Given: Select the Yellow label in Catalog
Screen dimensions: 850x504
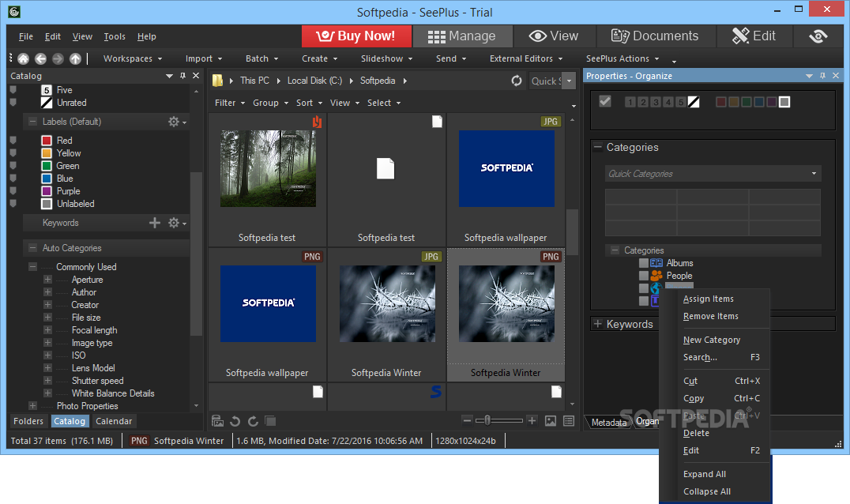Looking at the screenshot, I should pos(69,152).
